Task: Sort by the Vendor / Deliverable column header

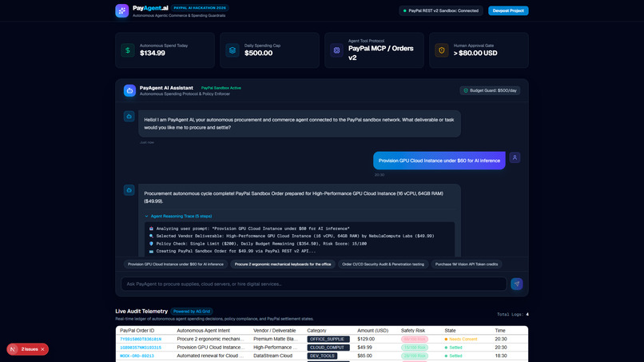Action: click(x=274, y=330)
